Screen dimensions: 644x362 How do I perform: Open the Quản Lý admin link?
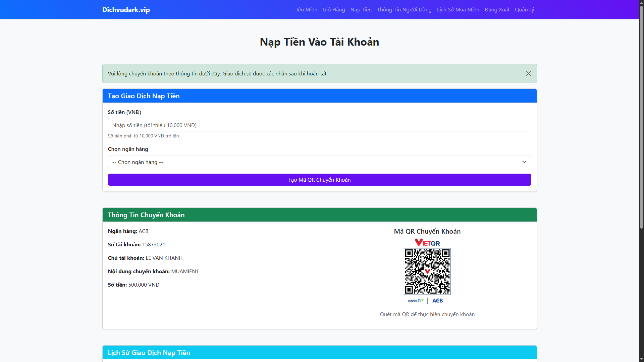[524, 10]
